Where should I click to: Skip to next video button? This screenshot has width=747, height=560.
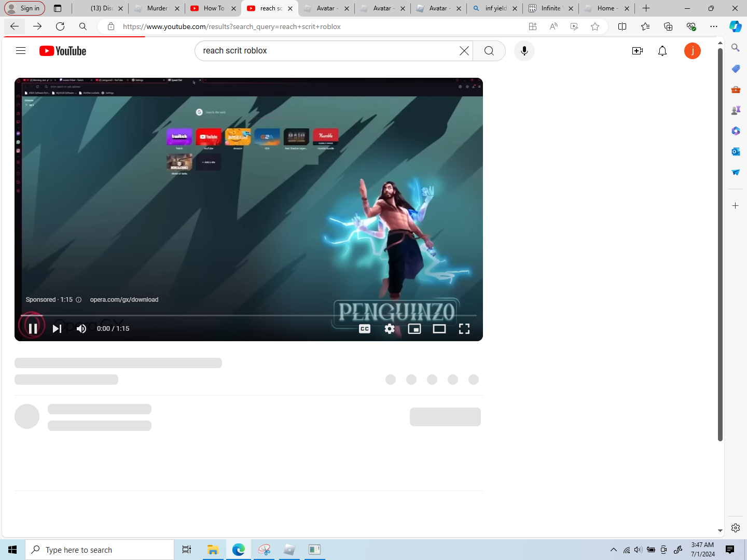(x=57, y=328)
